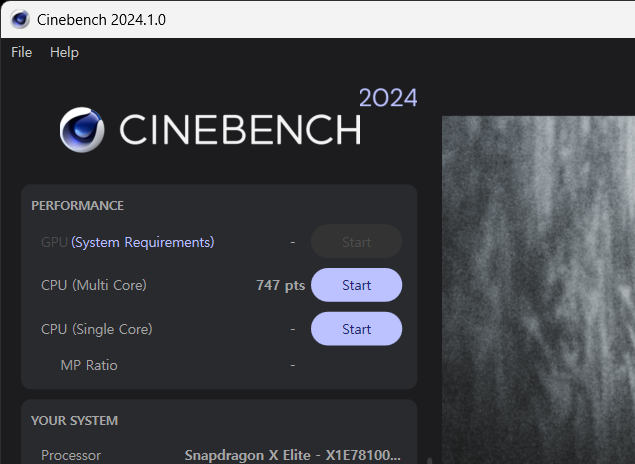Click the YOUR SYSTEM section heading
The width and height of the screenshot is (635, 464).
(x=75, y=421)
